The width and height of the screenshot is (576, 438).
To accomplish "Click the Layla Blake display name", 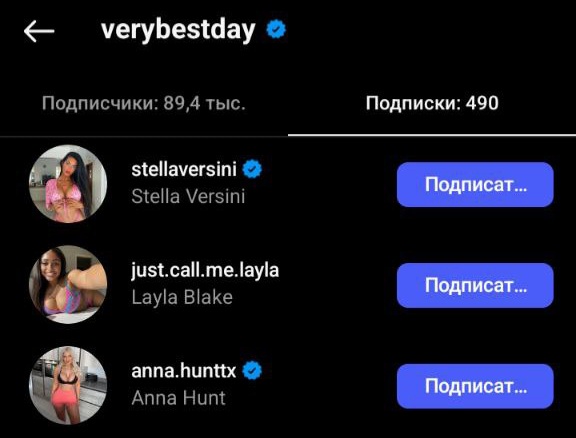I will pos(182,297).
